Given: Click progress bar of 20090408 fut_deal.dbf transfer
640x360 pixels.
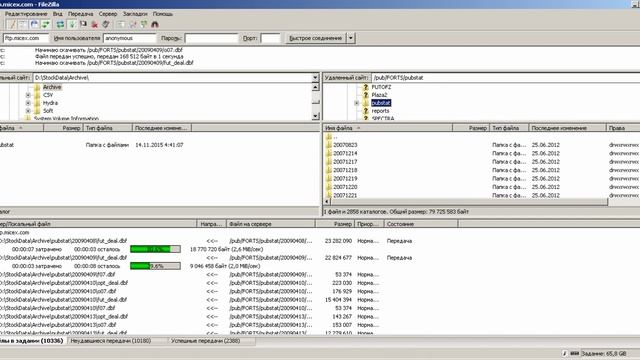Looking at the screenshot, I should [156, 249].
